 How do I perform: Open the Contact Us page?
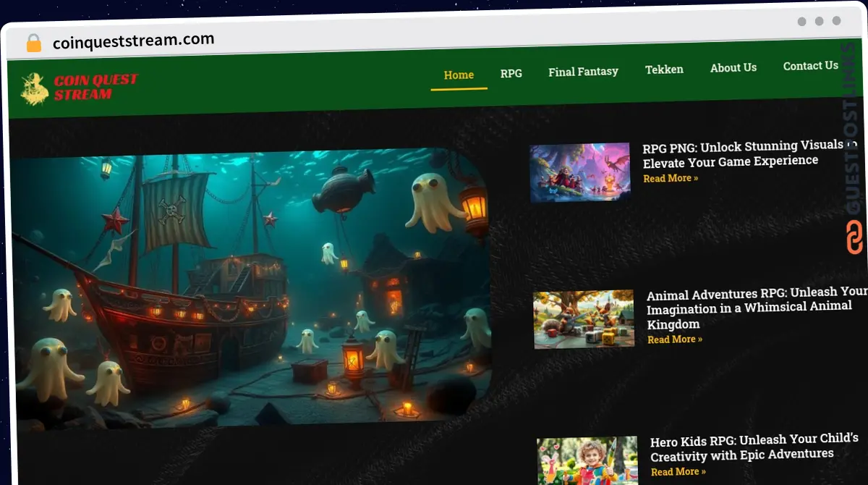pyautogui.click(x=810, y=66)
